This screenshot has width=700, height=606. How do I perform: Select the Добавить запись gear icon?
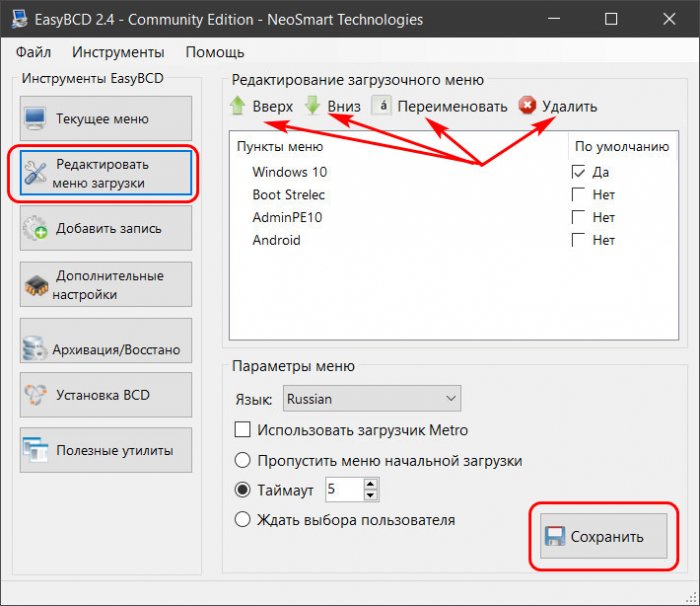tap(35, 228)
